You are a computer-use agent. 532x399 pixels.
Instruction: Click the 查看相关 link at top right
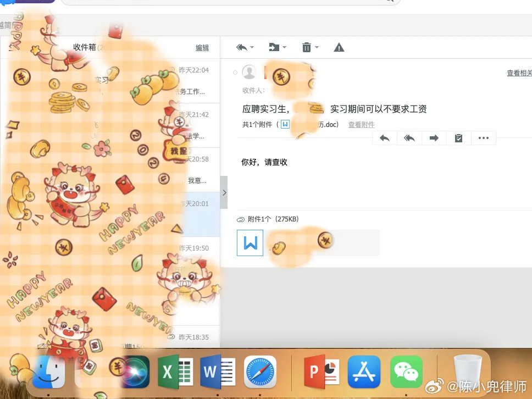pos(519,73)
